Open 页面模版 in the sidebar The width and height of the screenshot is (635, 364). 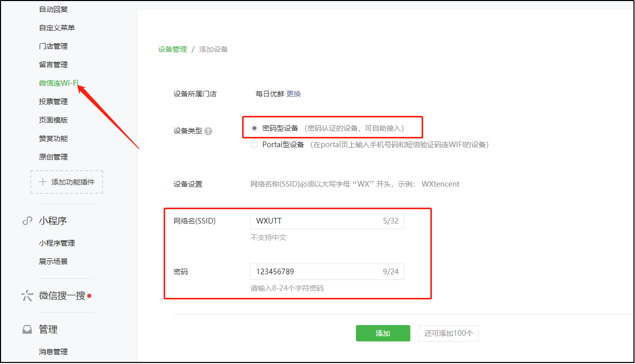(53, 120)
